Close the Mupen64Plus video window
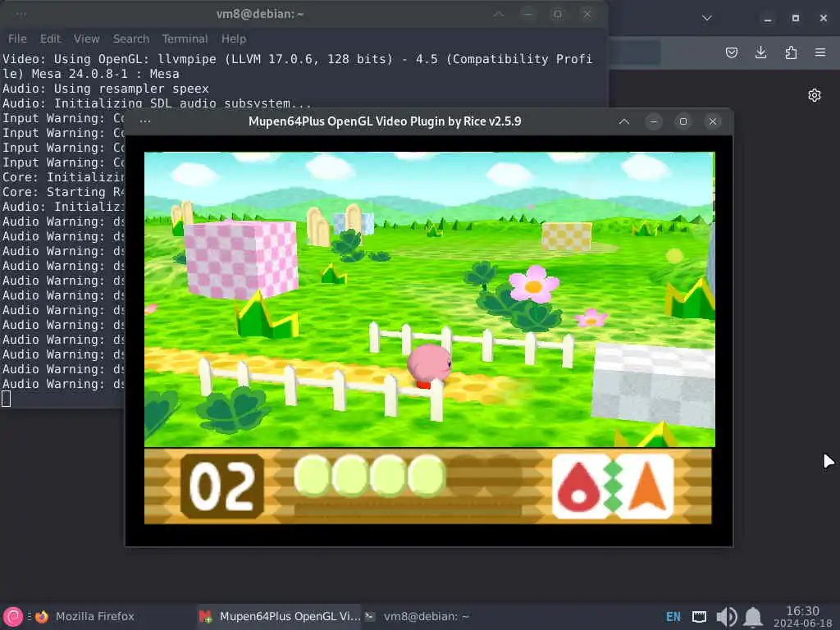The image size is (840, 630). pos(713,121)
